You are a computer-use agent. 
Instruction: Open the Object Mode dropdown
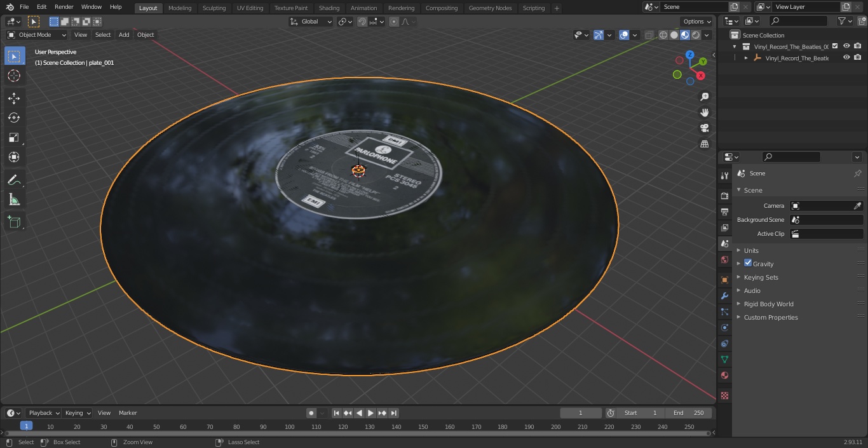37,35
